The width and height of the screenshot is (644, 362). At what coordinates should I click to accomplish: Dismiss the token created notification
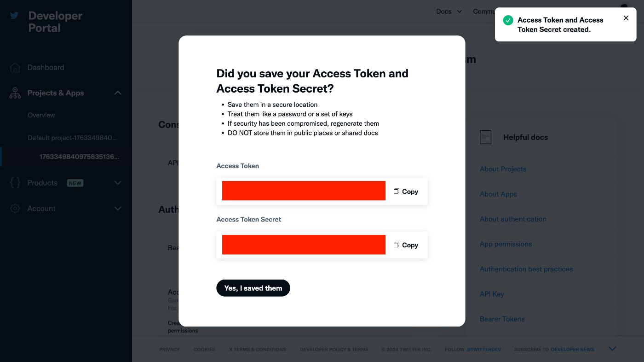[626, 18]
